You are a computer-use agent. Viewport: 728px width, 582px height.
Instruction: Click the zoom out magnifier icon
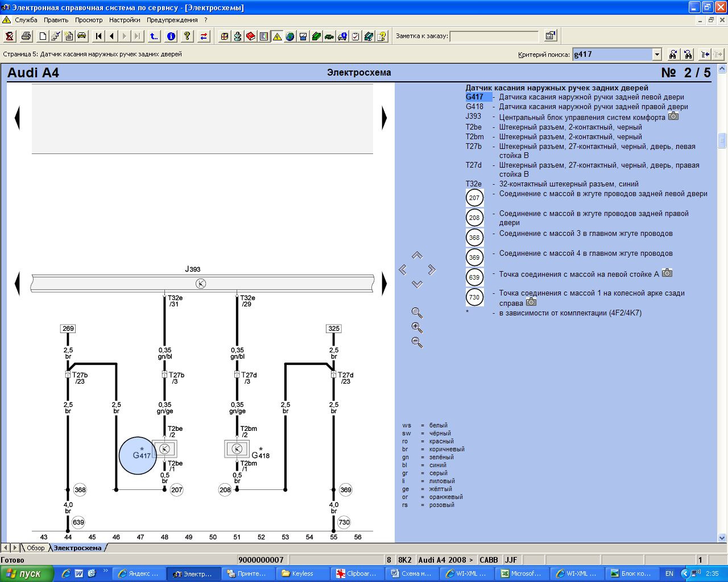(x=417, y=343)
